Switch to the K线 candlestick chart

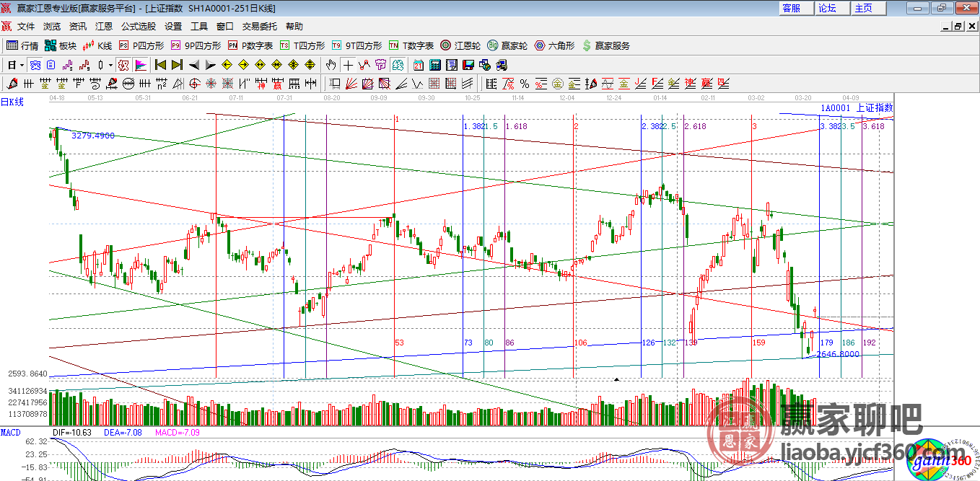97,45
